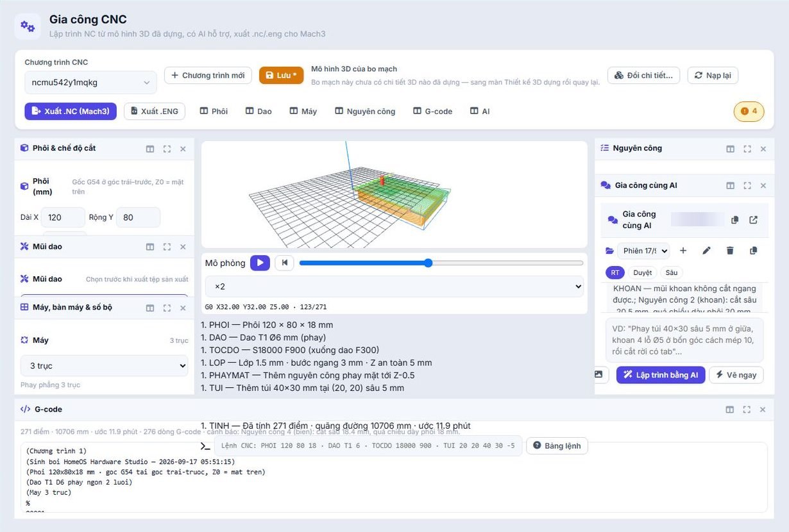Open the Phiên session dropdown

(643, 251)
